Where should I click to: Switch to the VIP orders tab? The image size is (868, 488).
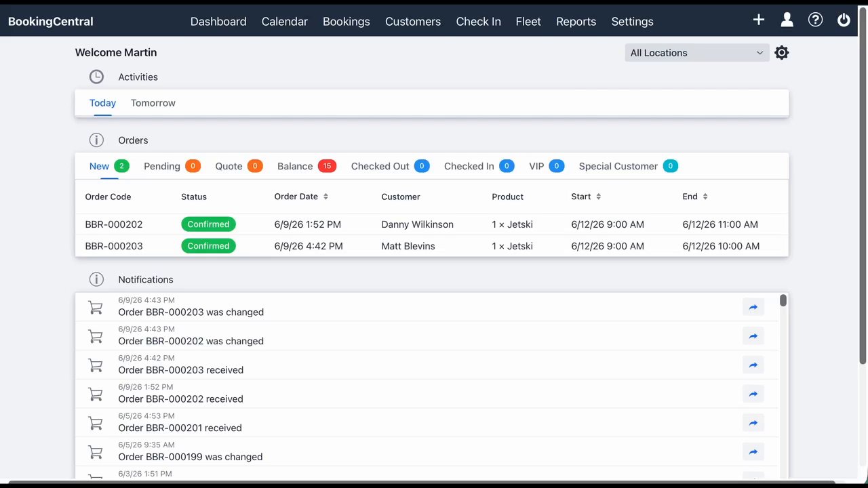pyautogui.click(x=547, y=166)
